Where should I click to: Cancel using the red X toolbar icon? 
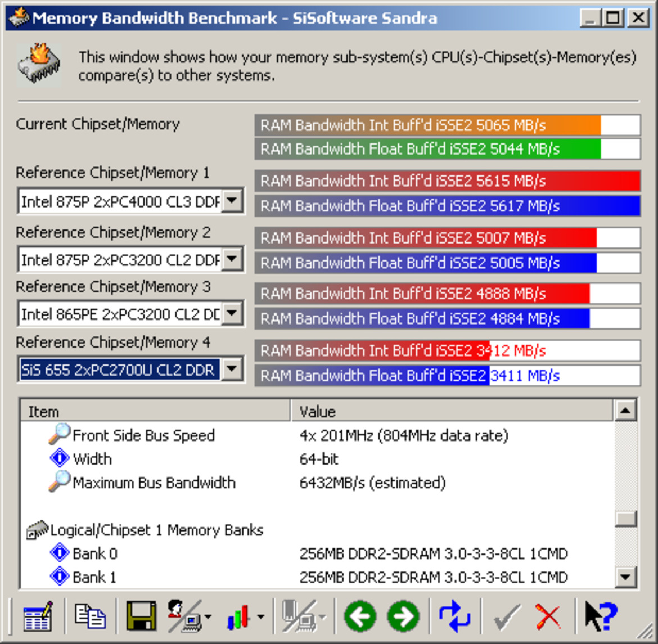548,617
